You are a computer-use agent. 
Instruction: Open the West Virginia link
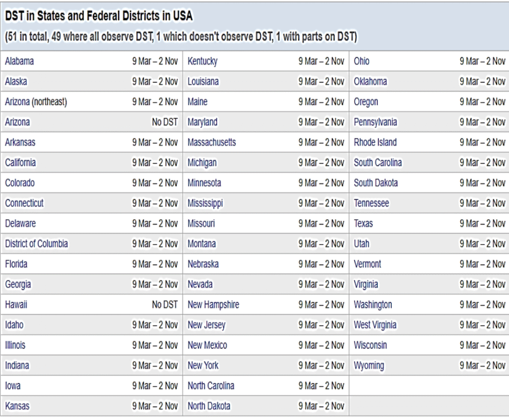[x=375, y=325]
